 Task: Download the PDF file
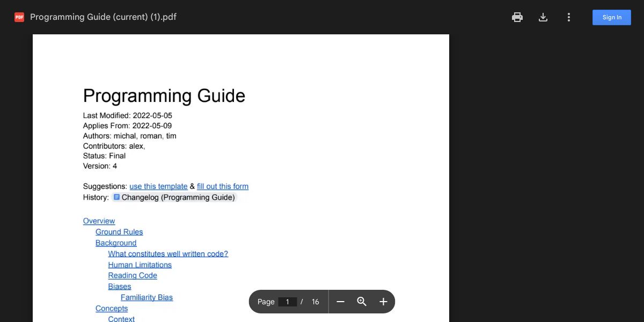click(x=543, y=17)
